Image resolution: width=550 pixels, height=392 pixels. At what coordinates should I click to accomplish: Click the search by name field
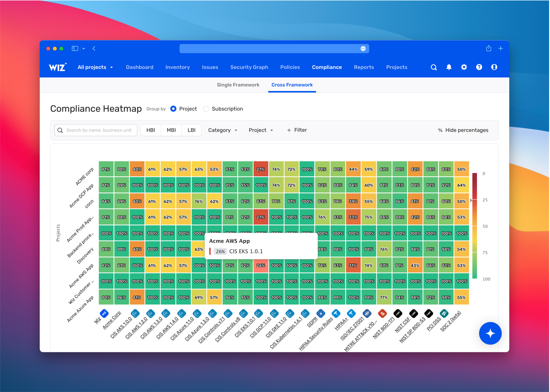click(x=96, y=130)
